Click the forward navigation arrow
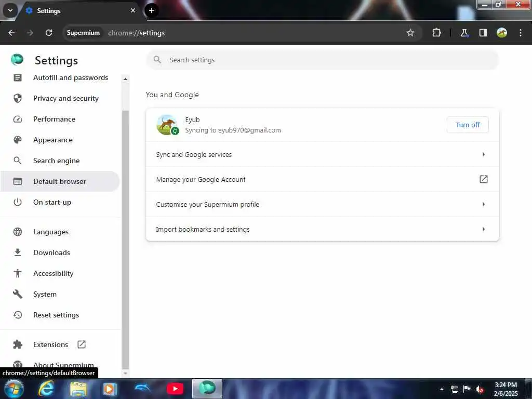532x399 pixels. 30,33
